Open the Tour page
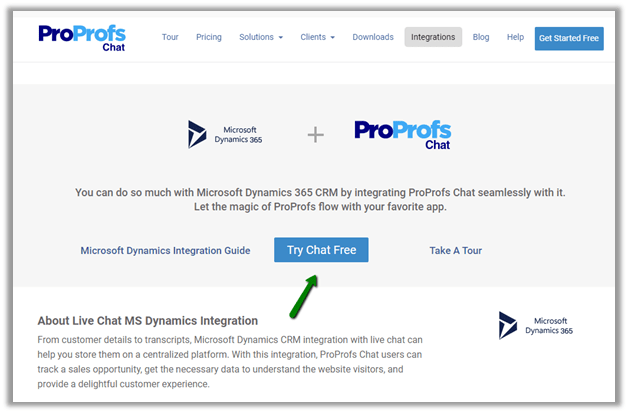628x413 pixels. click(170, 37)
